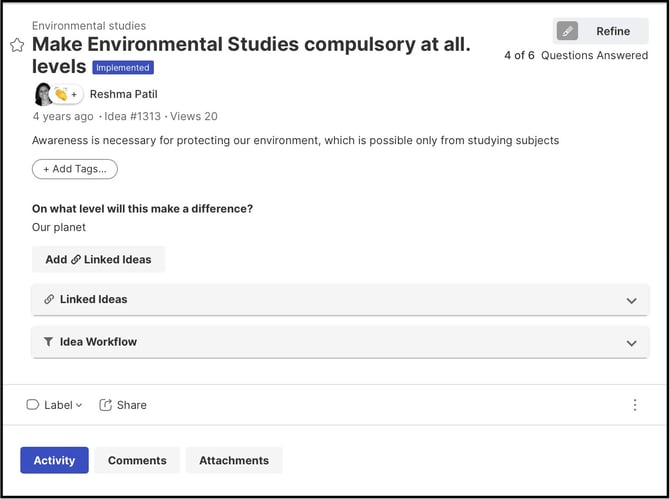Switch to the Activity tab
Viewport: 670px width, 499px height.
click(54, 460)
